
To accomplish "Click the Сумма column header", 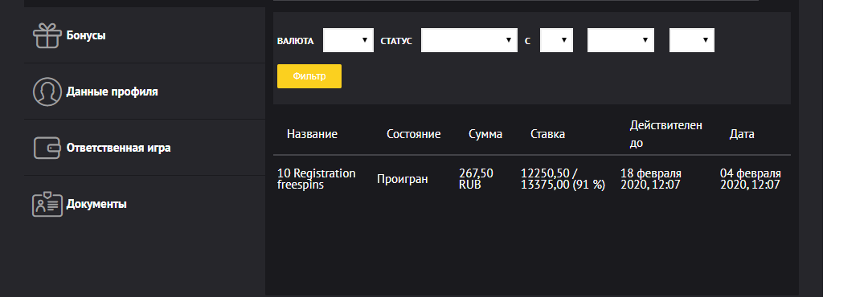I will point(485,134).
